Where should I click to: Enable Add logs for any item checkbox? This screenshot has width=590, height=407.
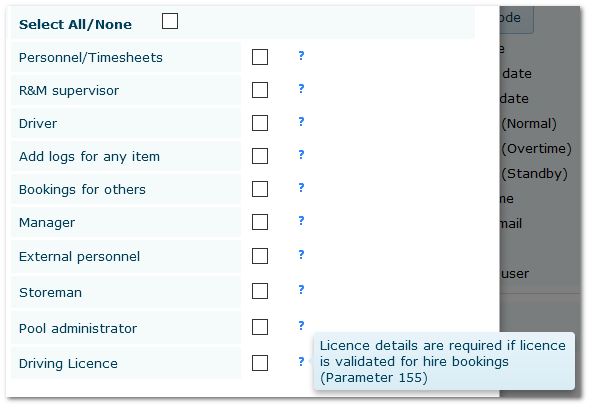pyautogui.click(x=260, y=156)
